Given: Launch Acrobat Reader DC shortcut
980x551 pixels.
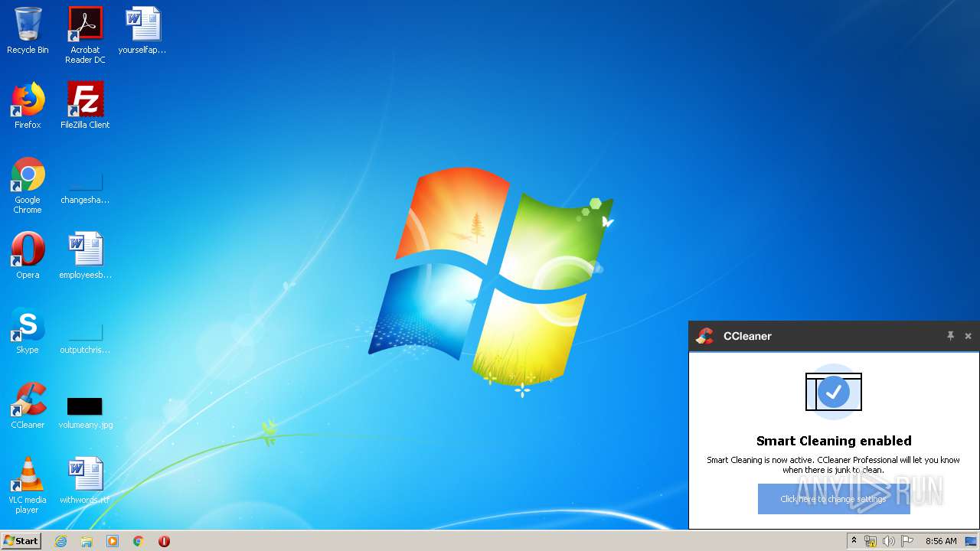Looking at the screenshot, I should [85, 35].
